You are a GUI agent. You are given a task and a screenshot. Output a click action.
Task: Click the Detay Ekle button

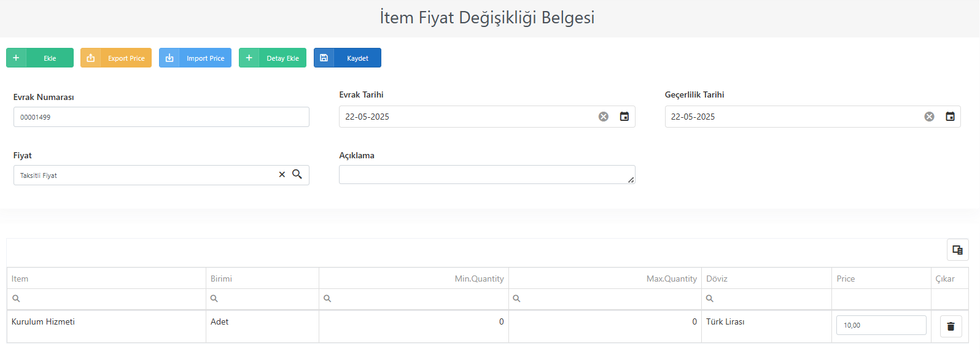[x=273, y=58]
